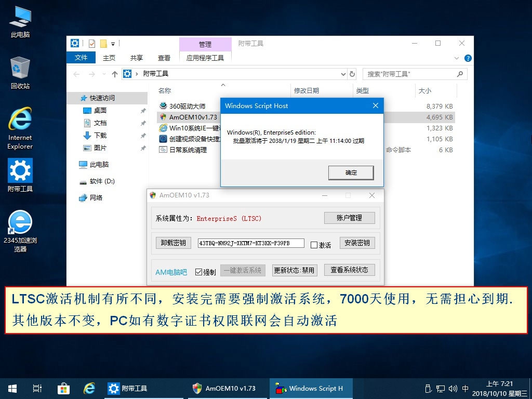This screenshot has width=532, height=399.
Task: Click the product key input field
Action: point(251,243)
